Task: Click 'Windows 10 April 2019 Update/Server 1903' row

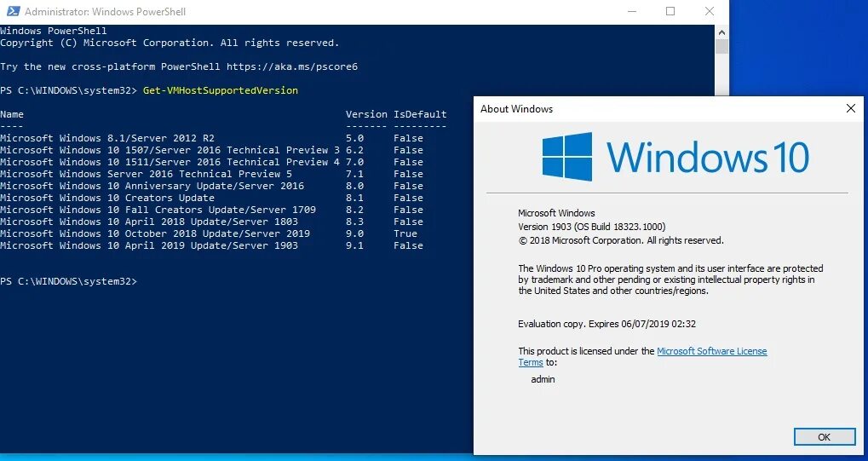Action: tap(211, 245)
